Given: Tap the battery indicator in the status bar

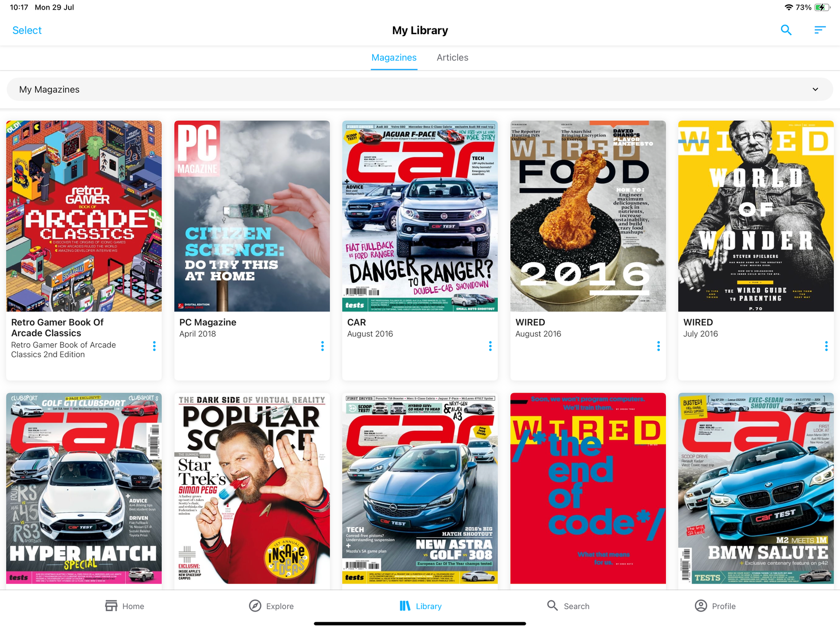Looking at the screenshot, I should coord(821,7).
